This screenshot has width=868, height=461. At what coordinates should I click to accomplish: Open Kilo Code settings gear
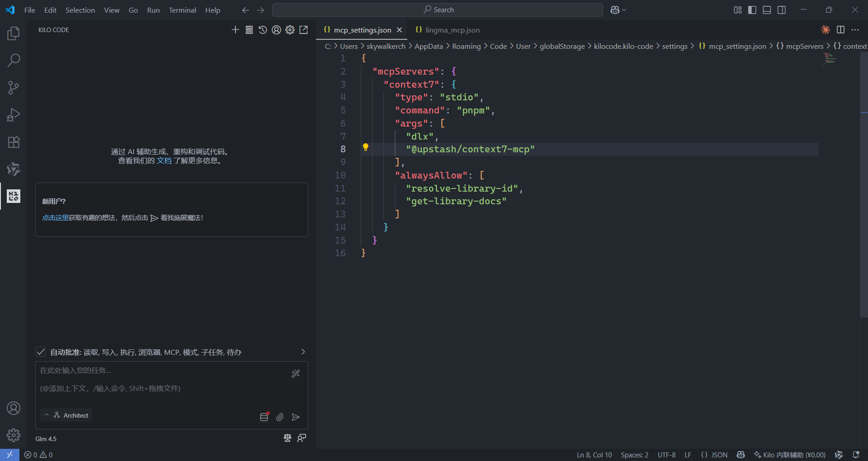point(290,30)
